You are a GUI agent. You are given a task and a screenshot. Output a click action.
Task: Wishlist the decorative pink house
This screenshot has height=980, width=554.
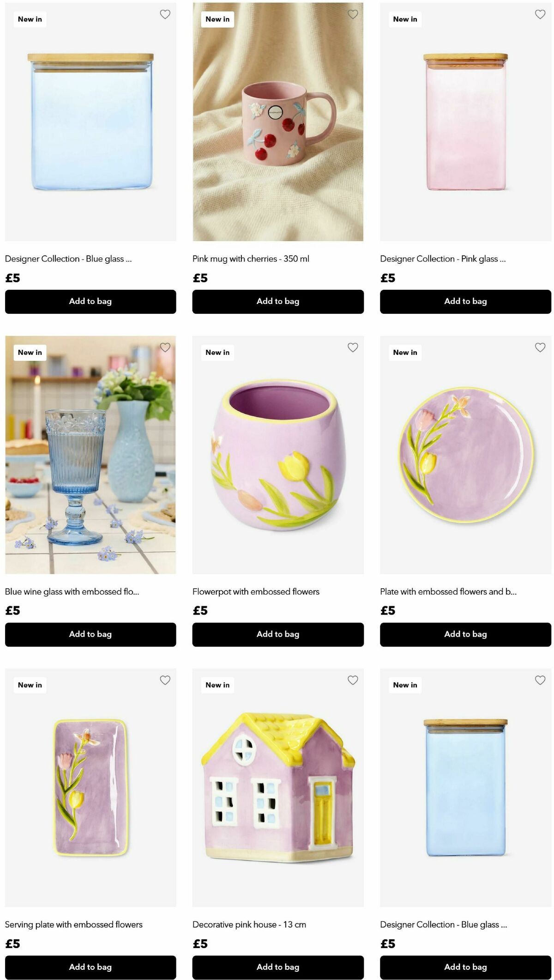tap(353, 680)
